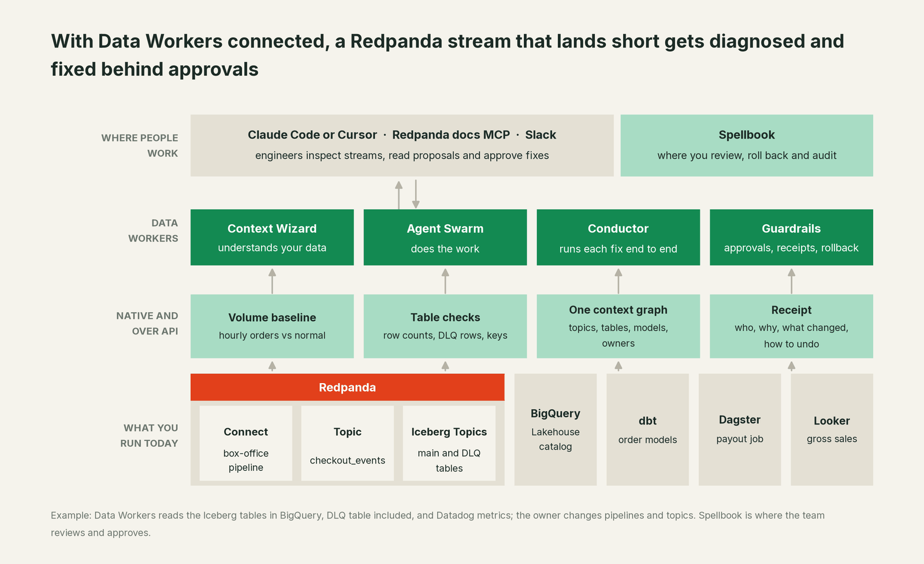Select the Receipt box
The height and width of the screenshot is (564, 924).
click(791, 326)
